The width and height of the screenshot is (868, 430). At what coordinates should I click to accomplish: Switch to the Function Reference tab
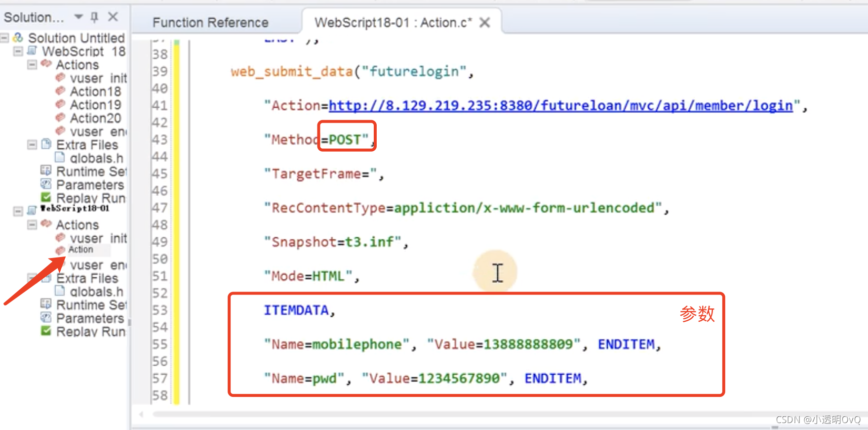[210, 23]
